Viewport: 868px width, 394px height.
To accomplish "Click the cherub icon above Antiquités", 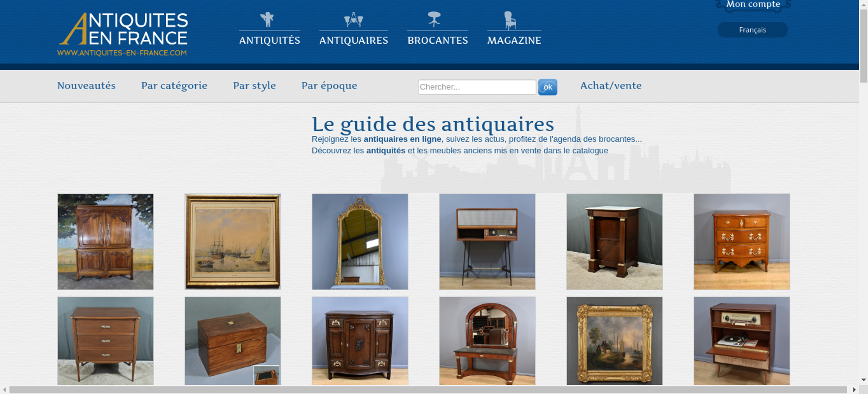I will [267, 20].
